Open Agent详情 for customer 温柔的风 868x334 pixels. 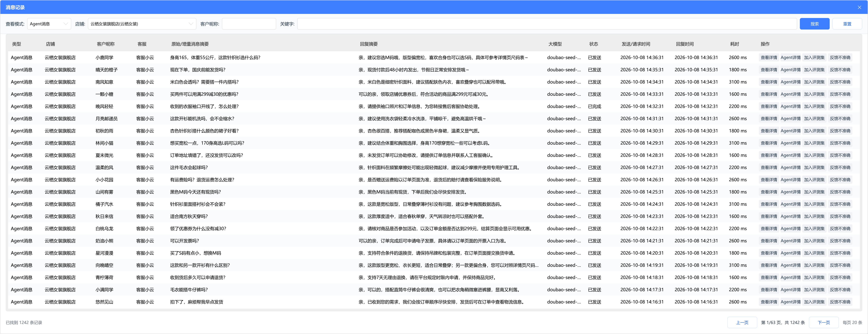[x=791, y=168]
